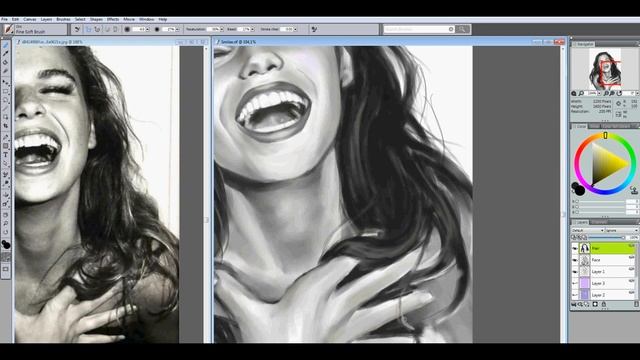Open the Brushes menu

(63, 19)
